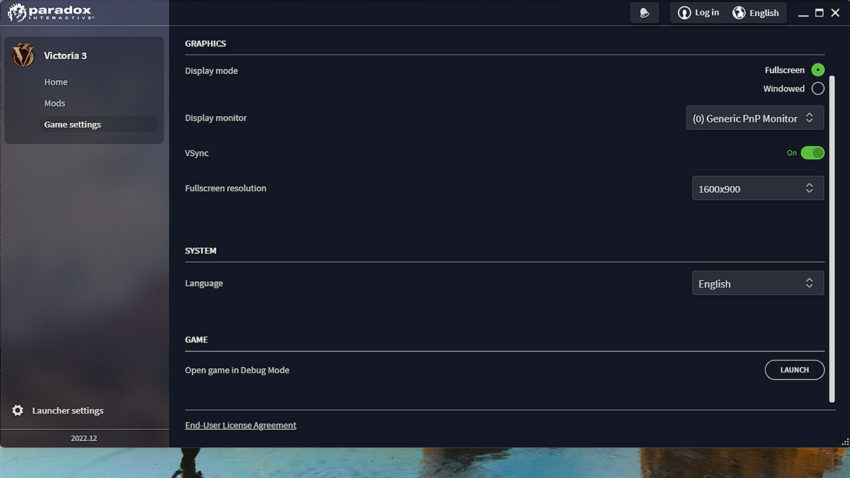Select Fullscreen display mode
The width and height of the screenshot is (850, 478).
(x=818, y=70)
